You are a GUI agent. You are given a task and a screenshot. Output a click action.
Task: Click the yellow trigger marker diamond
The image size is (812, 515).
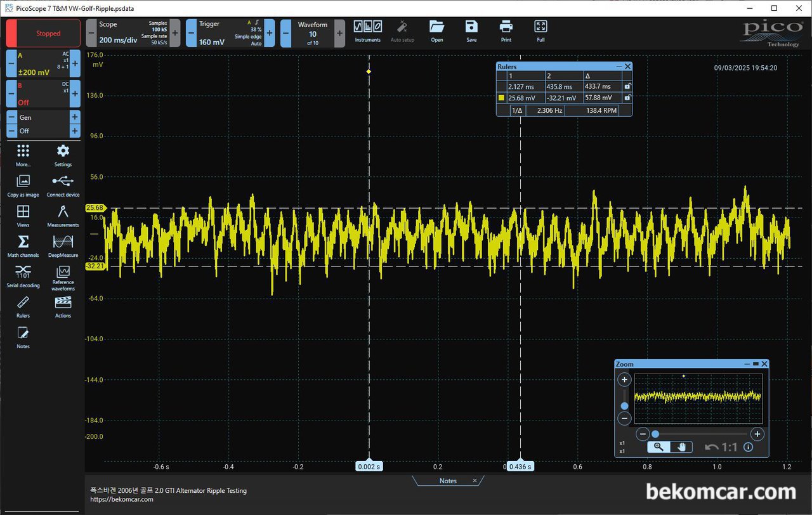(369, 72)
